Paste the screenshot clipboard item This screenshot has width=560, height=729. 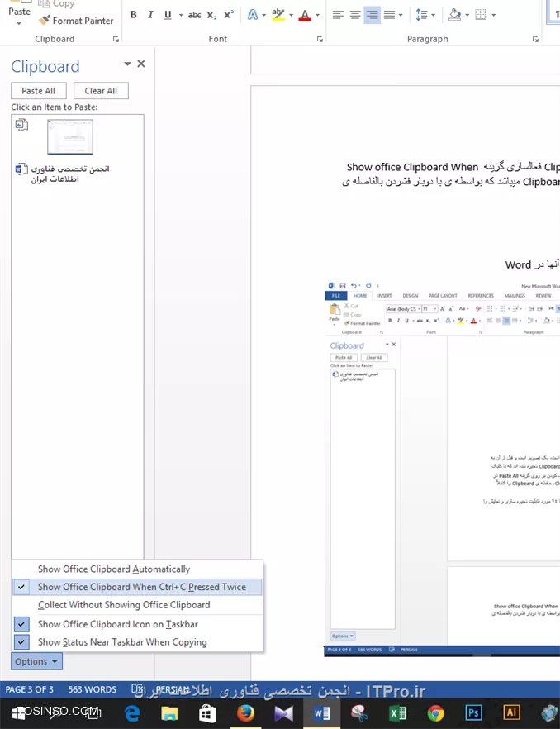coord(69,136)
